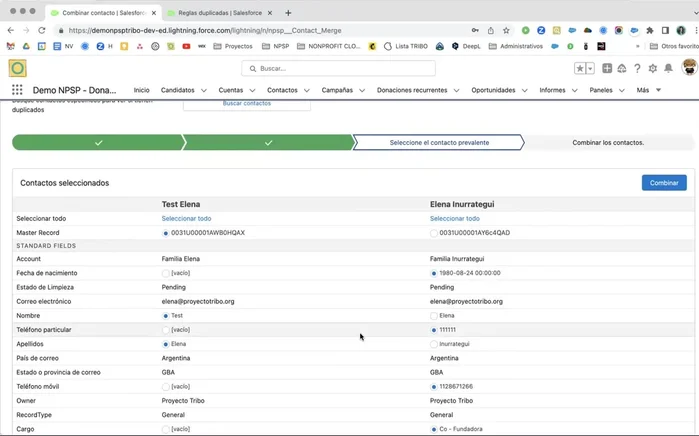
Task: Choose Teléfono móvil 1128671266
Action: coord(434,387)
